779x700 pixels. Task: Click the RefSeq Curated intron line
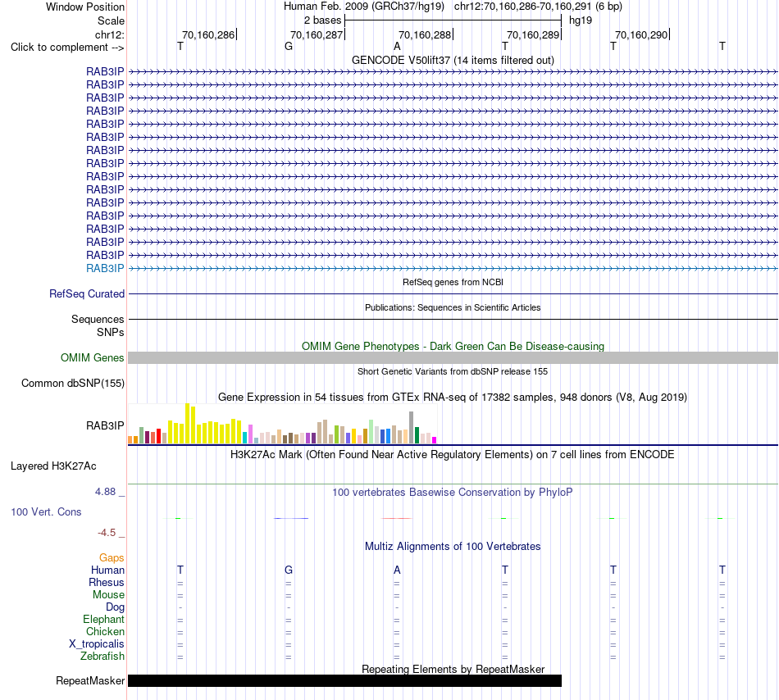453,294
